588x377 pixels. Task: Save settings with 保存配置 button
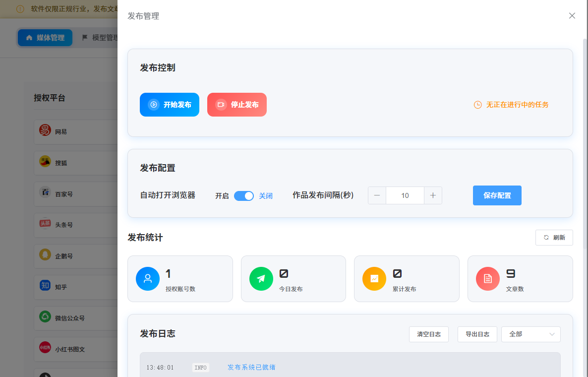click(497, 195)
